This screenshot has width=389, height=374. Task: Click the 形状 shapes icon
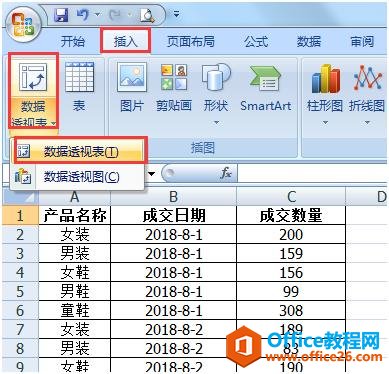(x=216, y=77)
